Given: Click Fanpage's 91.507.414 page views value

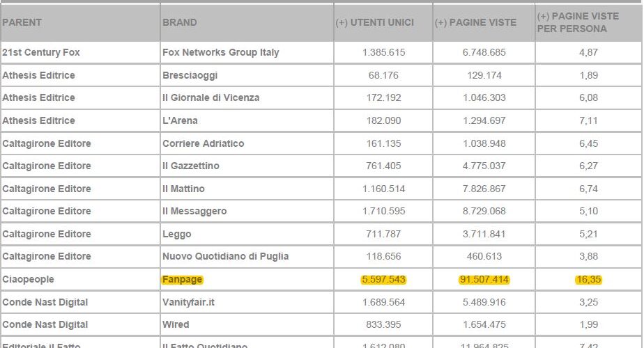Looking at the screenshot, I should tap(484, 280).
